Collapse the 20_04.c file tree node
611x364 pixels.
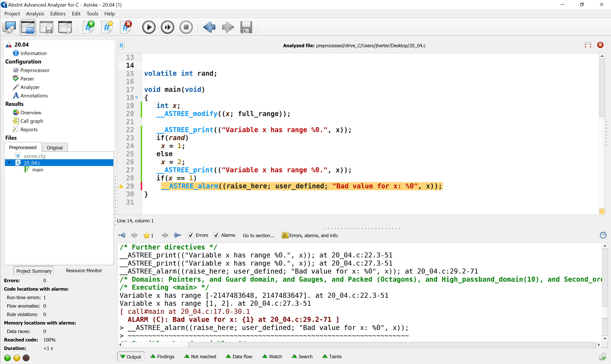(9, 163)
